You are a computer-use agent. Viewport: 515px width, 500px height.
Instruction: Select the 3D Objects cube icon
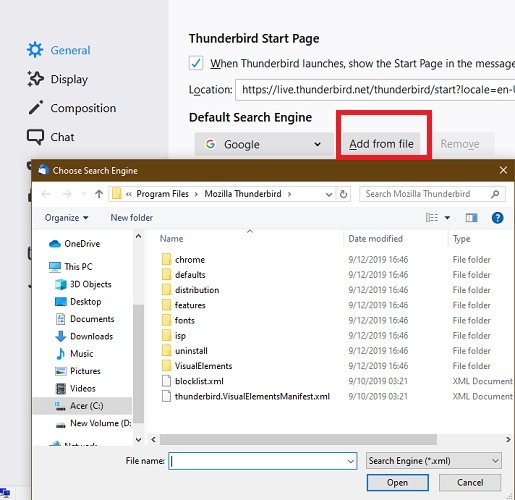coord(61,284)
